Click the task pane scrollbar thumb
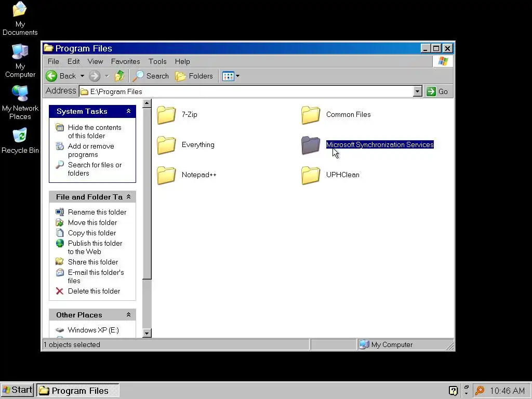532x399 pixels. (147, 193)
